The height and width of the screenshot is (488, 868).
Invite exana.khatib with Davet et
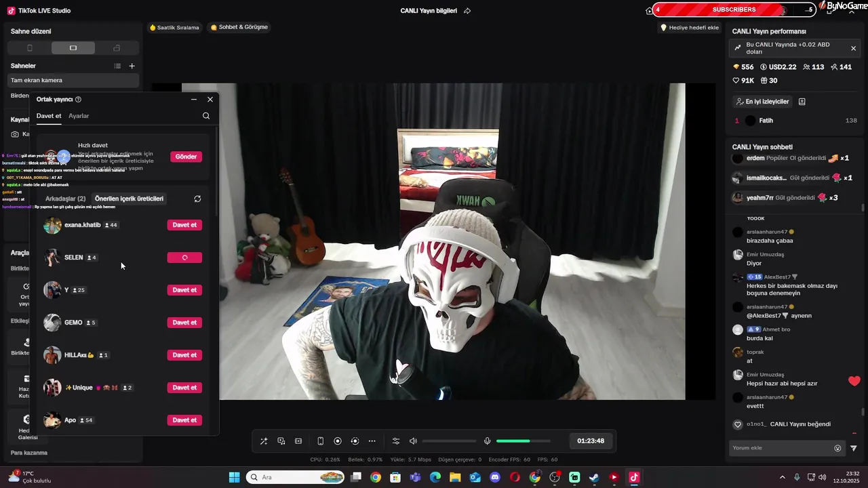pos(184,225)
